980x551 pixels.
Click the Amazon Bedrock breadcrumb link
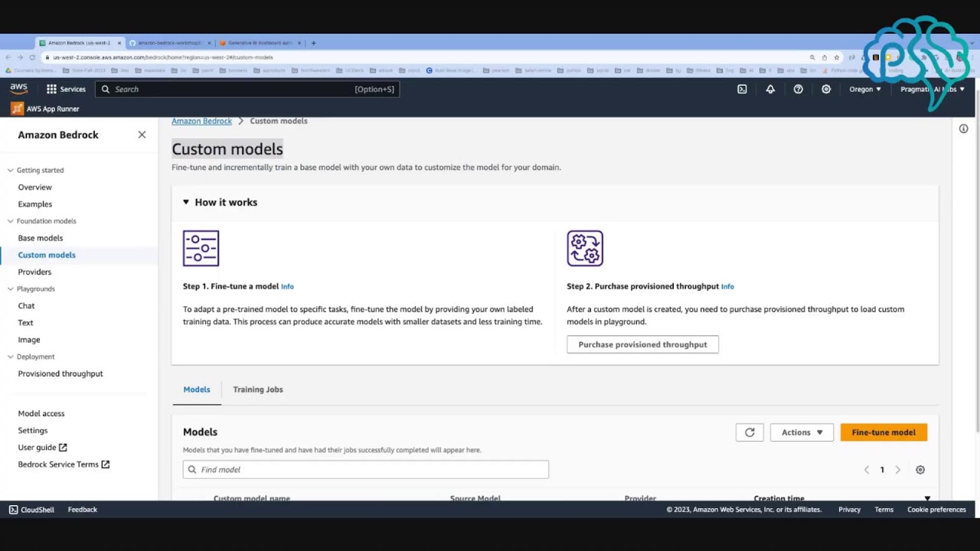[201, 121]
